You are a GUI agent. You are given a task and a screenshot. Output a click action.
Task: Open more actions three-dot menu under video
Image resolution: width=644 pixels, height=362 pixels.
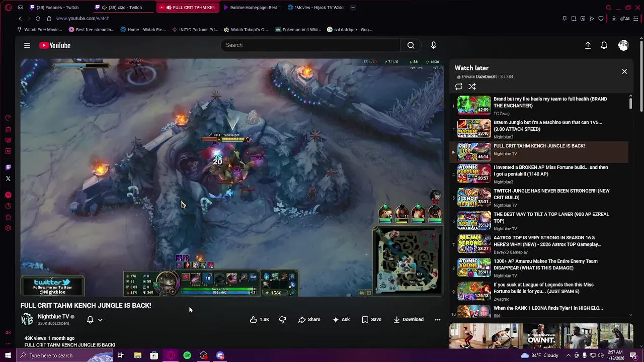(x=438, y=320)
